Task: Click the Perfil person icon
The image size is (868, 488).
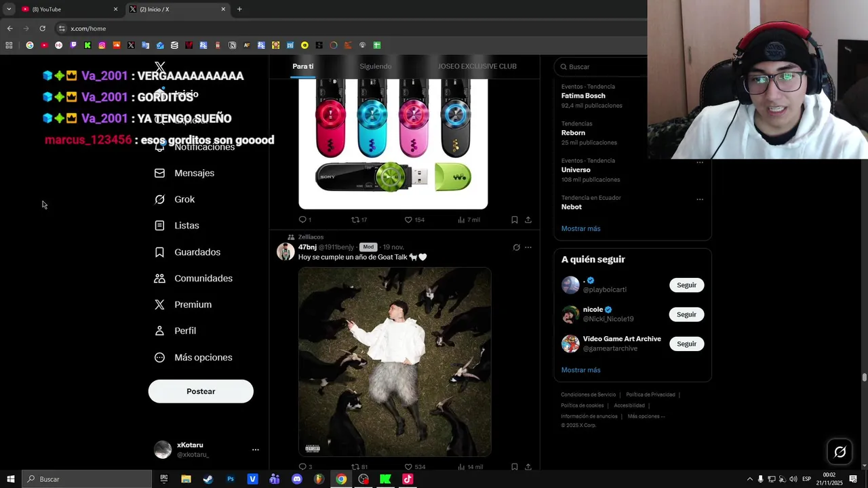Action: [x=159, y=331]
